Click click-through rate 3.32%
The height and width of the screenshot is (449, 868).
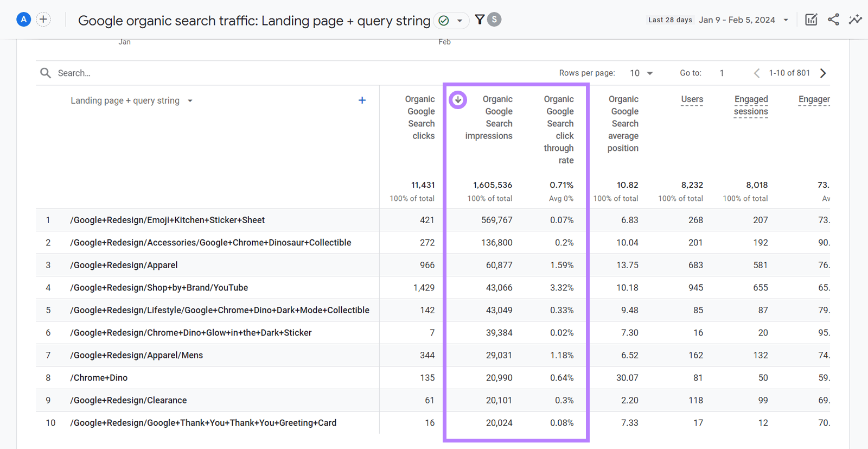pos(562,288)
